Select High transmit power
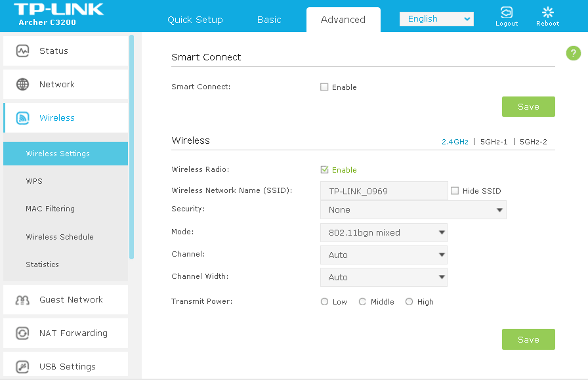Viewport: 588px width, 380px height. [x=409, y=302]
